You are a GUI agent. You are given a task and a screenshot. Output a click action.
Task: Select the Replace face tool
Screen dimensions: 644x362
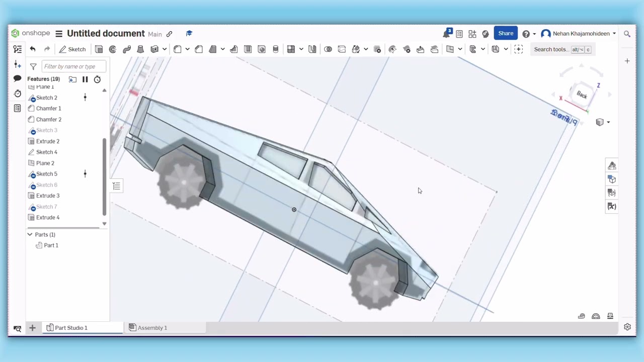[434, 49]
